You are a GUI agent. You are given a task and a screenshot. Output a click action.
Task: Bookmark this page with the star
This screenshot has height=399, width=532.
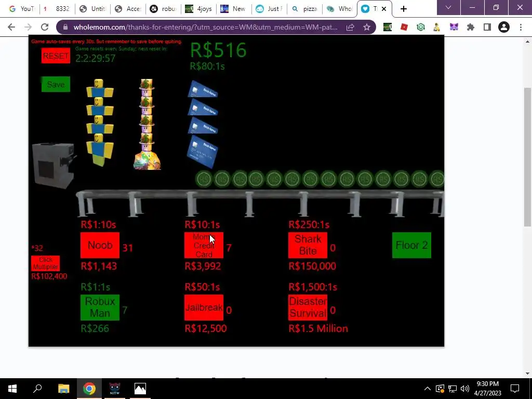coord(367,27)
